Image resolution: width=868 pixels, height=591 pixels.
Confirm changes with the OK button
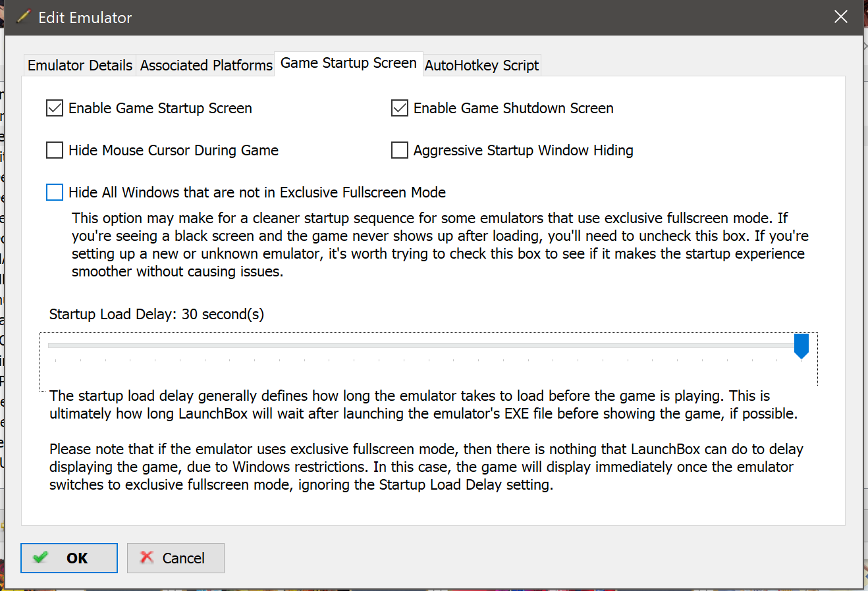click(x=69, y=558)
